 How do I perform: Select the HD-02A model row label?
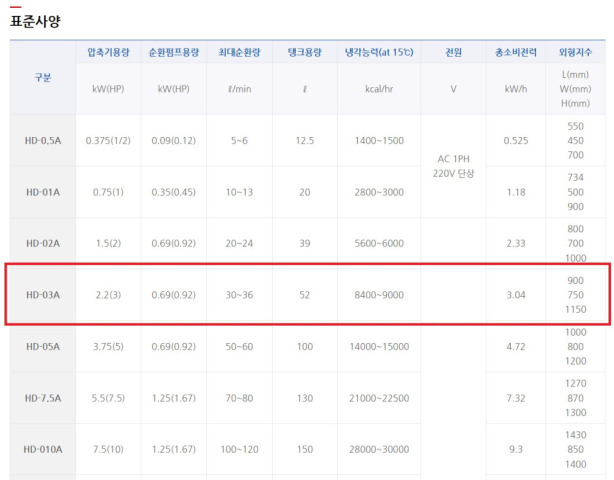click(42, 243)
